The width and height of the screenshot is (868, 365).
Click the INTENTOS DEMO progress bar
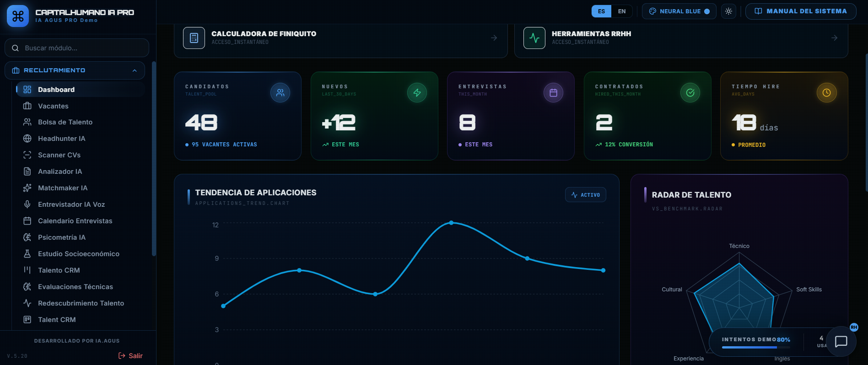coord(756,348)
